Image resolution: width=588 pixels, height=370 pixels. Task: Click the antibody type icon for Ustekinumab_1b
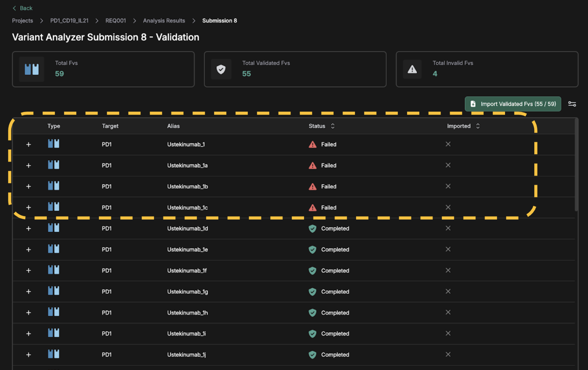pos(53,186)
